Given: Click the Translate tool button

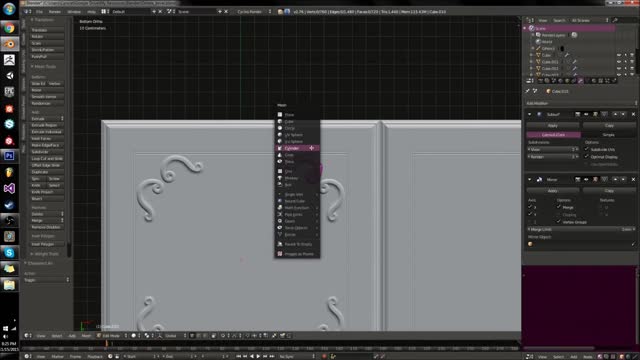Looking at the screenshot, I should 47,30.
